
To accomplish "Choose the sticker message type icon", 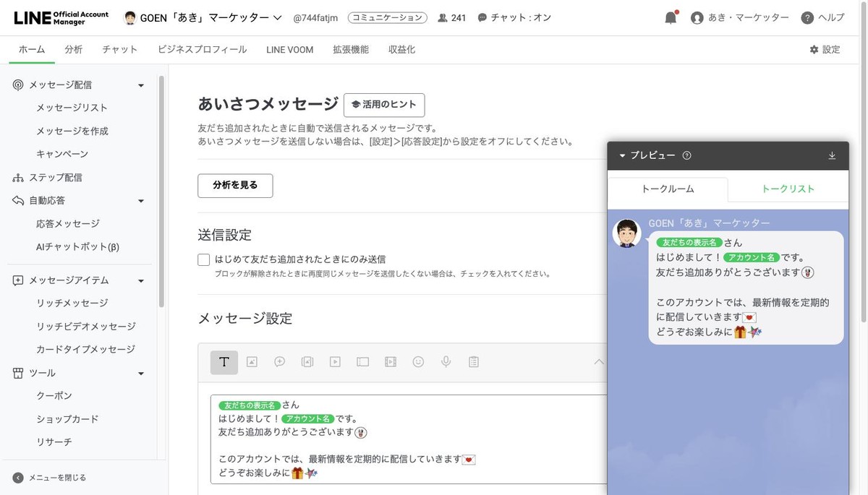I will point(280,362).
